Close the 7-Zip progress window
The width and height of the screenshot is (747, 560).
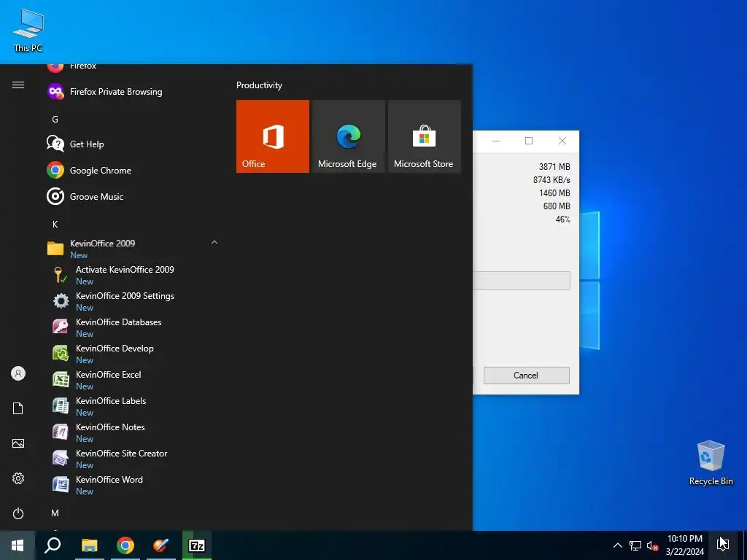pos(562,141)
